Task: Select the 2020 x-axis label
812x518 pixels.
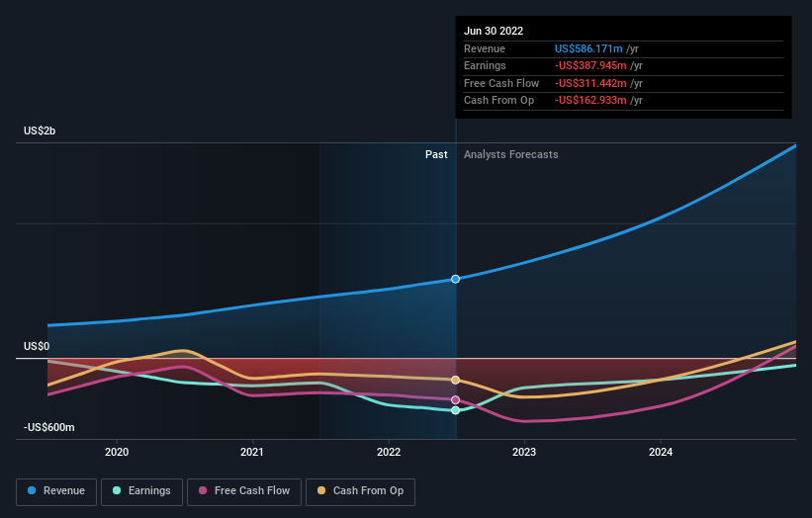Action: coord(117,452)
